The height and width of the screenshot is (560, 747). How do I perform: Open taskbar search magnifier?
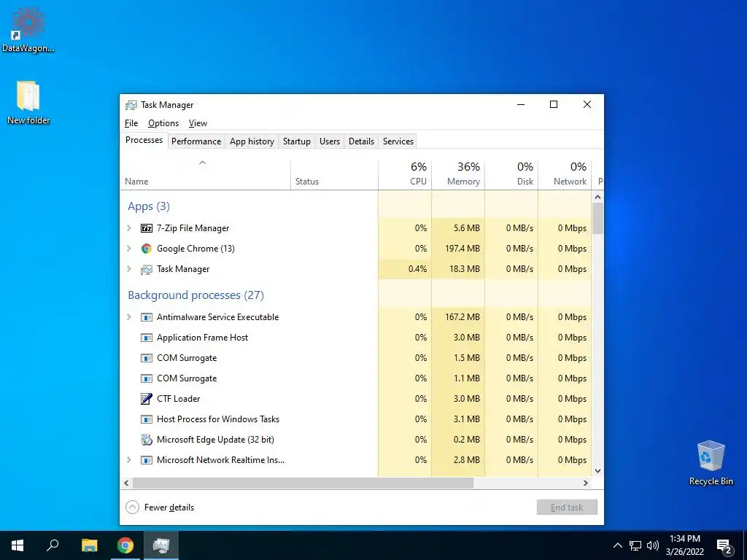click(x=53, y=545)
